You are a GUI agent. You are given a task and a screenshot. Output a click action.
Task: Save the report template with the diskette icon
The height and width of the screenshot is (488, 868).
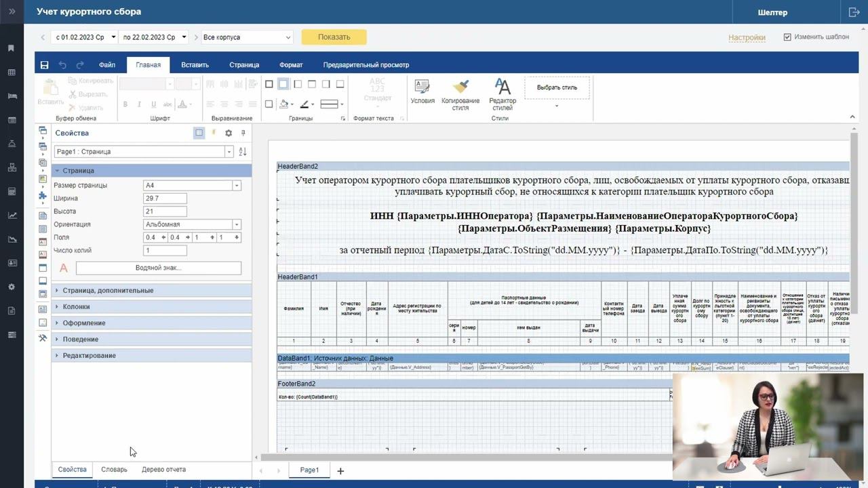pos(44,65)
